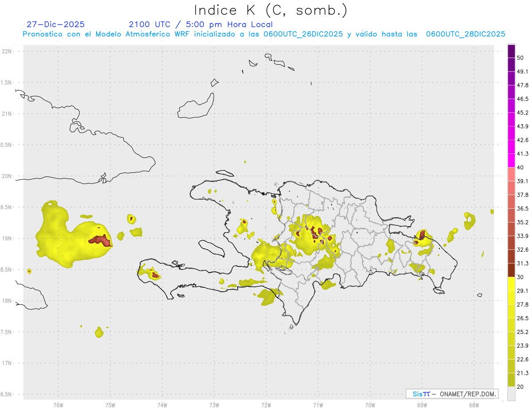
Task: Click the forecast date '27-Dic-2025'
Action: [x=55, y=24]
